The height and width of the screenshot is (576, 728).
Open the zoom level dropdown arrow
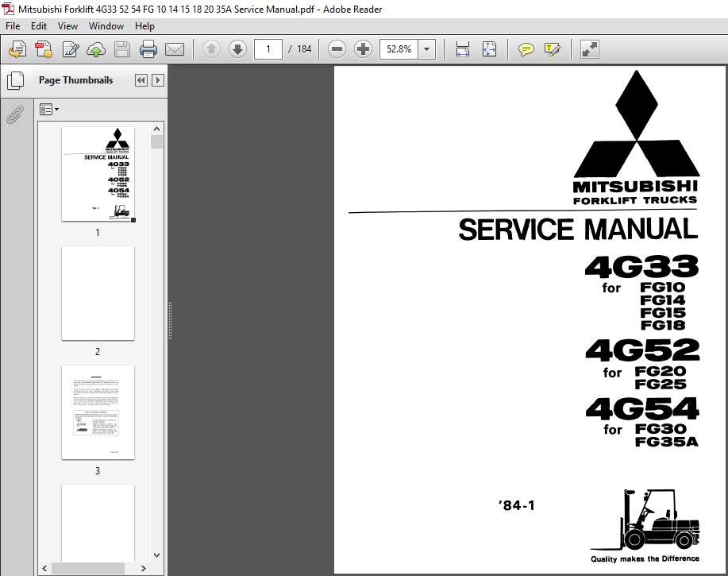click(x=426, y=49)
